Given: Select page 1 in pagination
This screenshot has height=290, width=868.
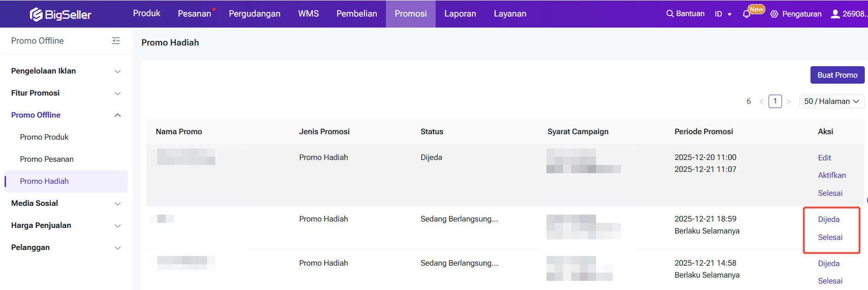Looking at the screenshot, I should click(775, 101).
